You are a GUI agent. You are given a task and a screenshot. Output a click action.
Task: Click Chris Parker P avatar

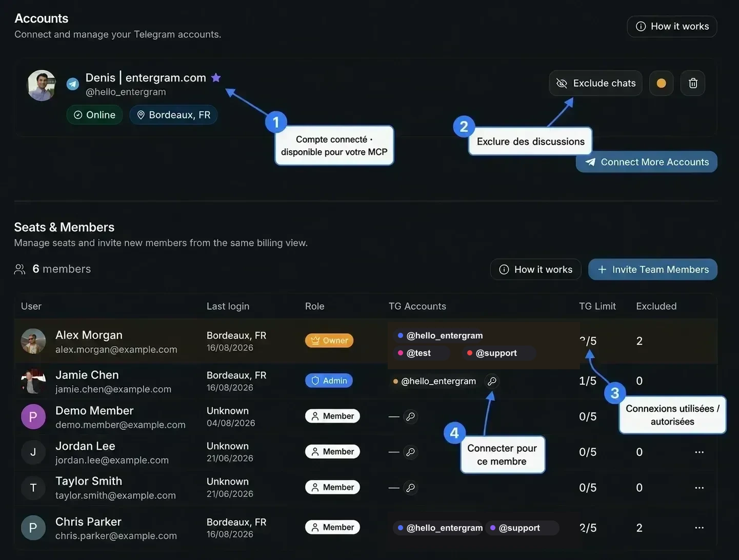pos(33,528)
